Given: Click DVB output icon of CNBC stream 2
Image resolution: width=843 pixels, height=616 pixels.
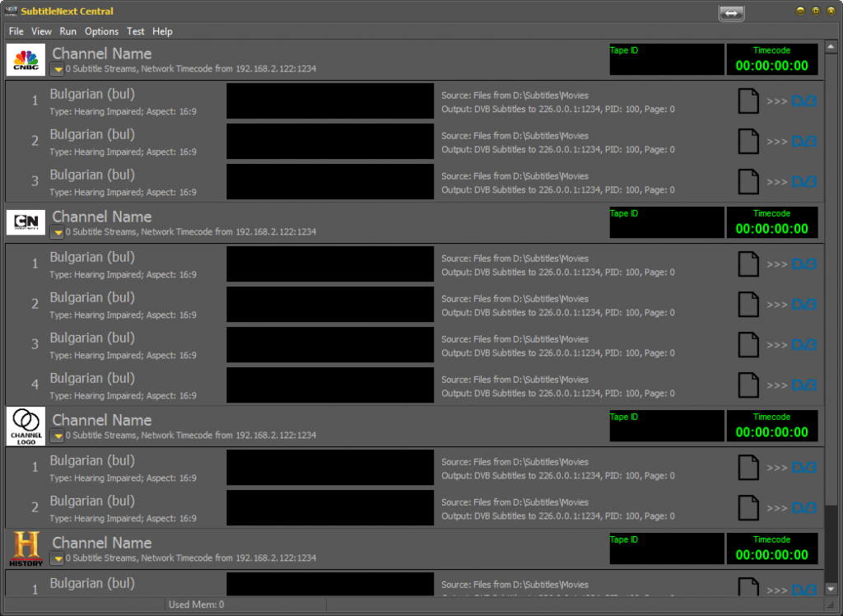Looking at the screenshot, I should pyautogui.click(x=803, y=142).
